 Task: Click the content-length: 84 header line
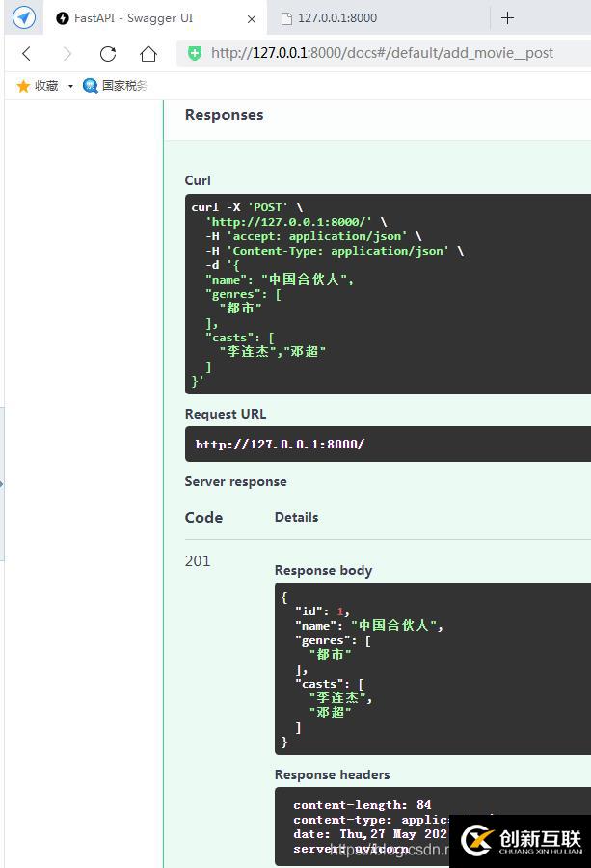click(x=363, y=805)
